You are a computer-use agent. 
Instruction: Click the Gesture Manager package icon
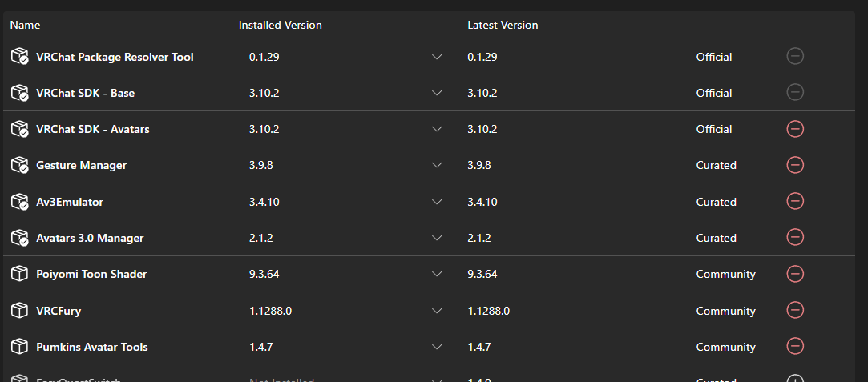[20, 165]
